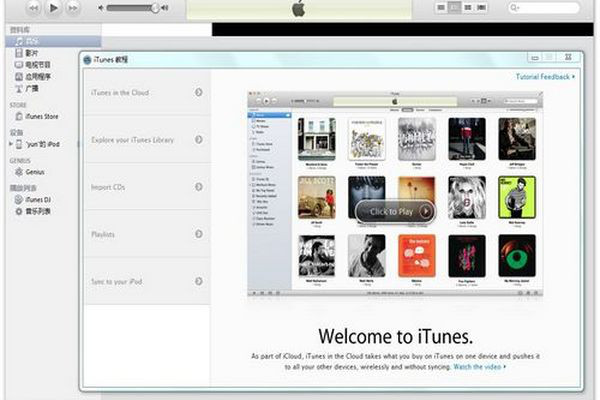The width and height of the screenshot is (600, 400).
Task: Select 音乐 (Music) in the library sidebar
Action: tap(54, 41)
